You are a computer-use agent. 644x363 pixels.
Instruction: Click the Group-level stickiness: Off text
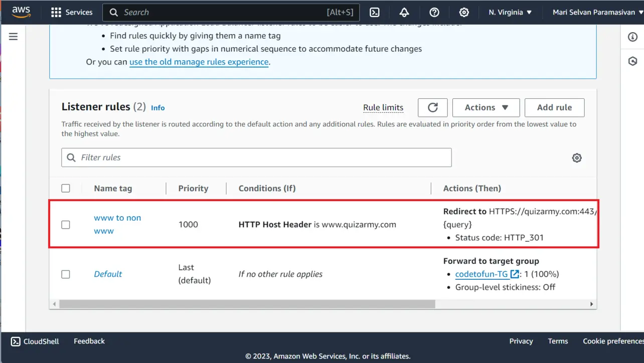click(x=505, y=287)
